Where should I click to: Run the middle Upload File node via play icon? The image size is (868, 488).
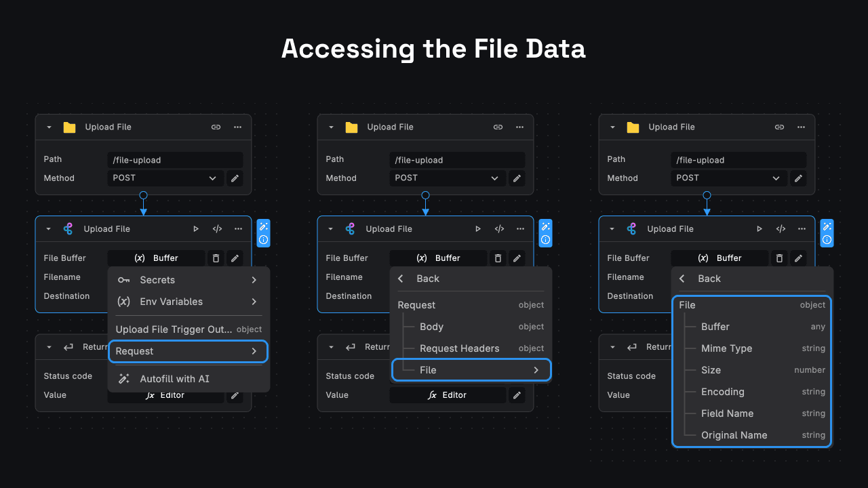pos(478,229)
